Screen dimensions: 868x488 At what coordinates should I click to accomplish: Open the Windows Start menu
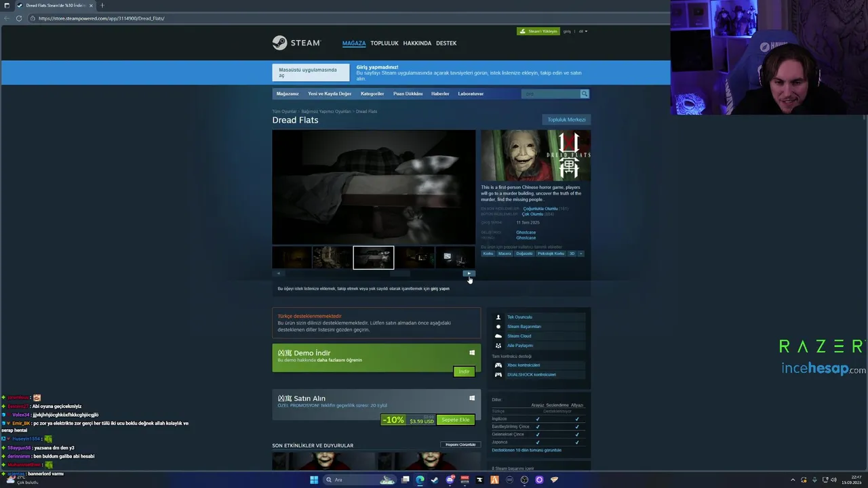pyautogui.click(x=314, y=480)
